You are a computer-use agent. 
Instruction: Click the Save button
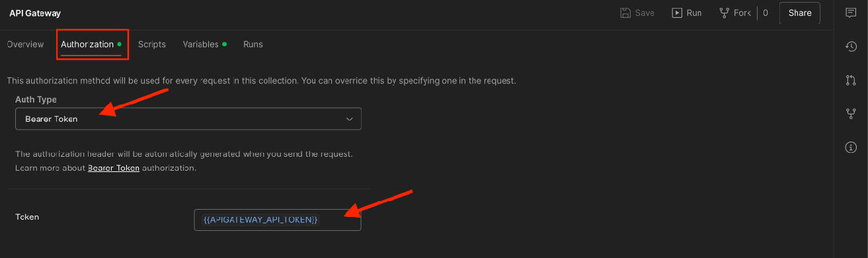[x=637, y=13]
